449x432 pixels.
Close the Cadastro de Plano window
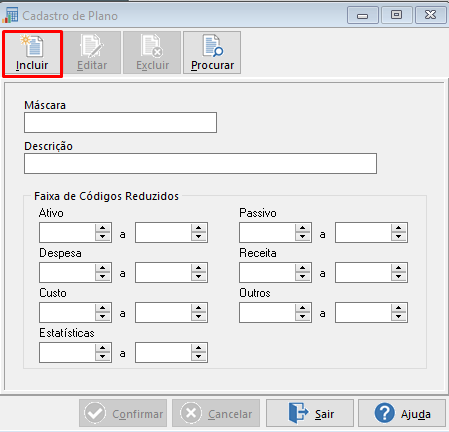pyautogui.click(x=430, y=15)
